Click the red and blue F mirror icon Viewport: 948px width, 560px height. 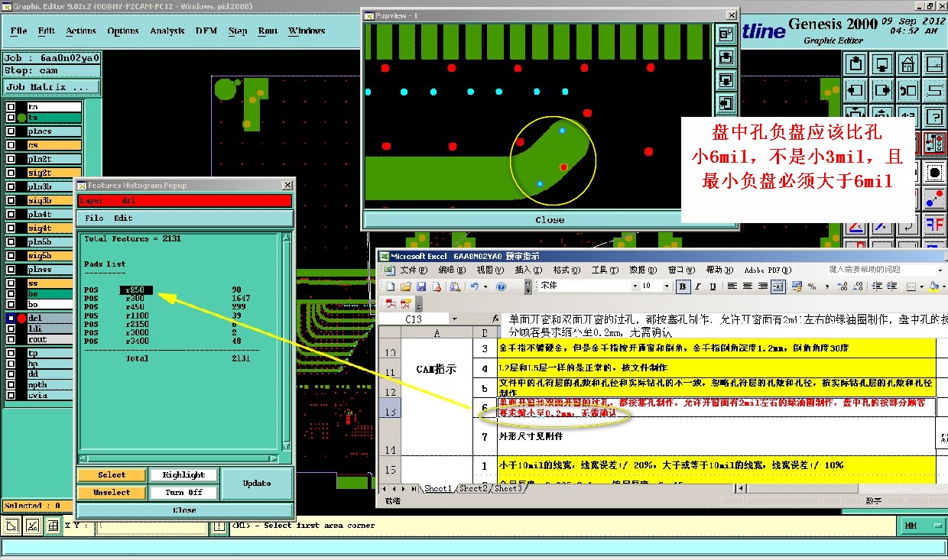click(934, 225)
